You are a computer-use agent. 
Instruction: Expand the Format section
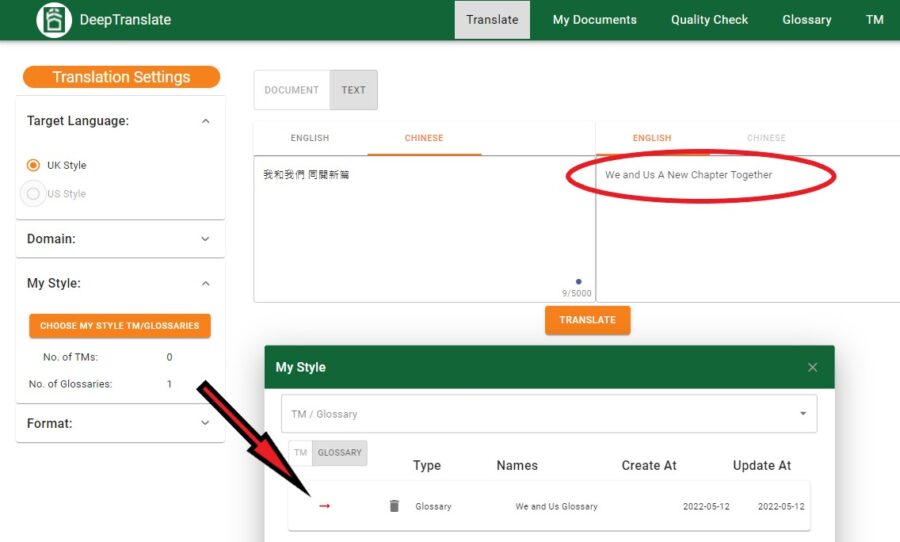(x=205, y=423)
